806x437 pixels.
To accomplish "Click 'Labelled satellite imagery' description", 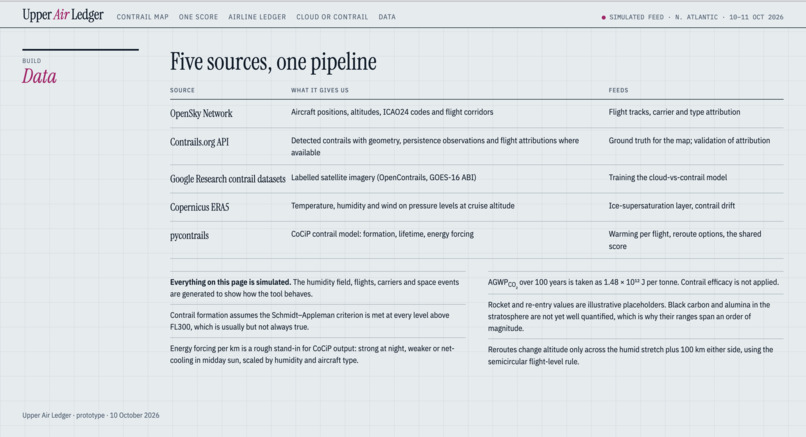I will (x=383, y=177).
